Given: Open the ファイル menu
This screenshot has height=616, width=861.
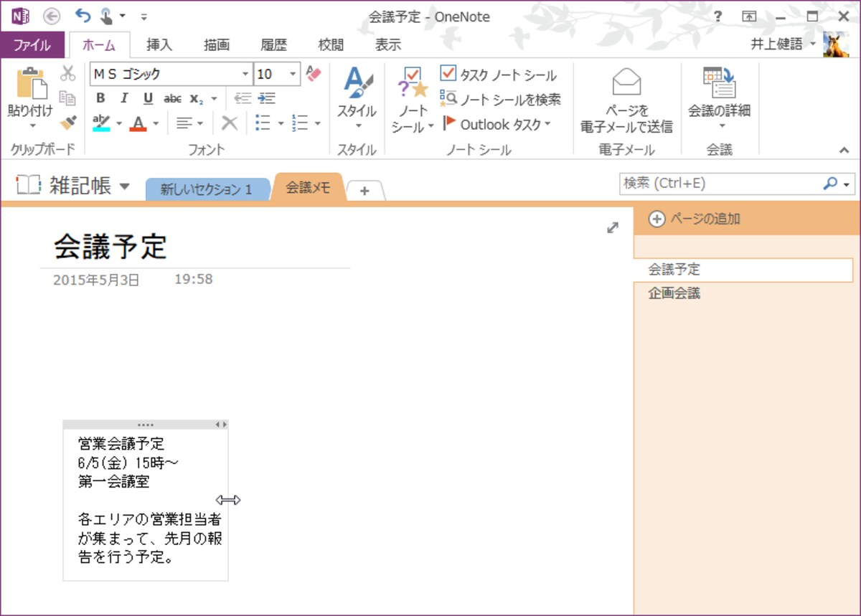Looking at the screenshot, I should (32, 44).
